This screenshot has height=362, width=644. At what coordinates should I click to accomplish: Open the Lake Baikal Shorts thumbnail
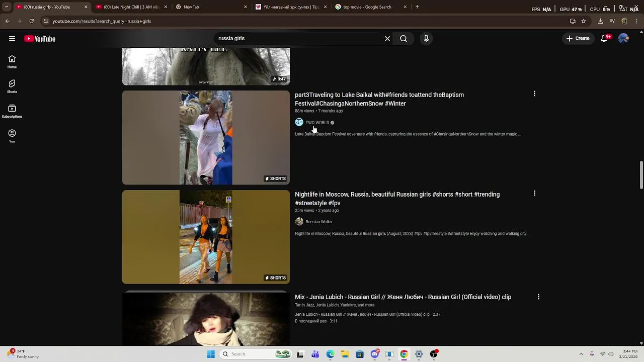206,138
